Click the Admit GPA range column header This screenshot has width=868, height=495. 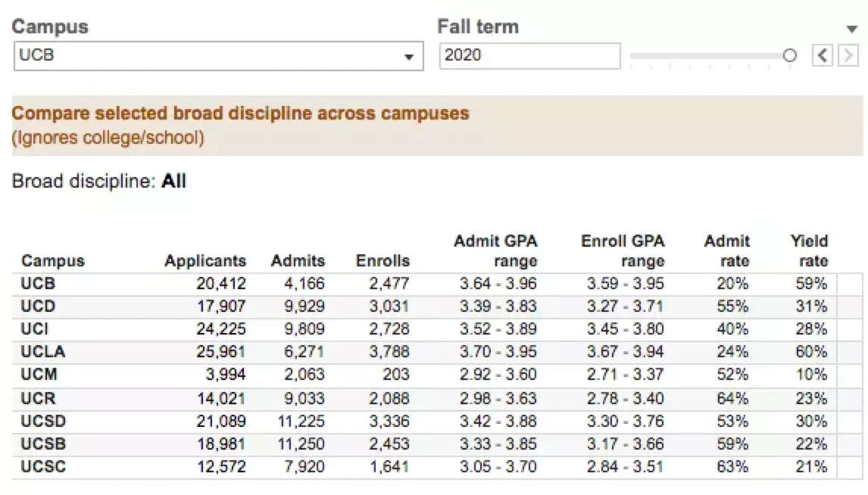tap(495, 251)
